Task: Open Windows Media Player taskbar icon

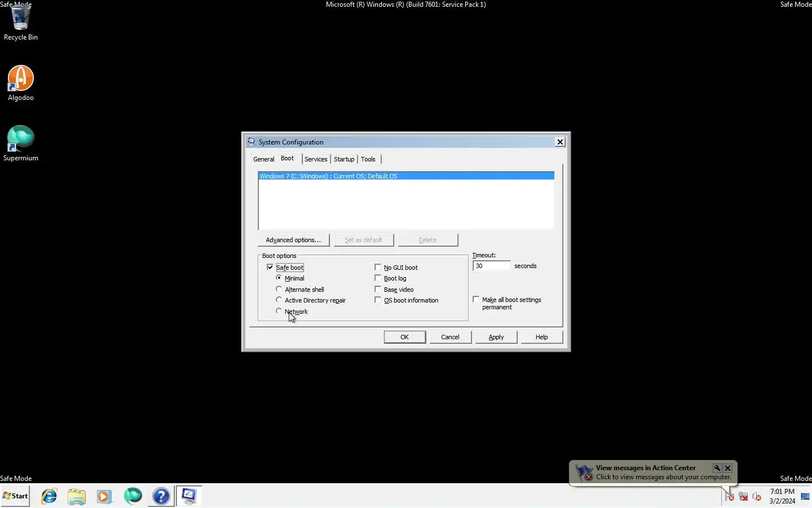Action: pos(104,496)
